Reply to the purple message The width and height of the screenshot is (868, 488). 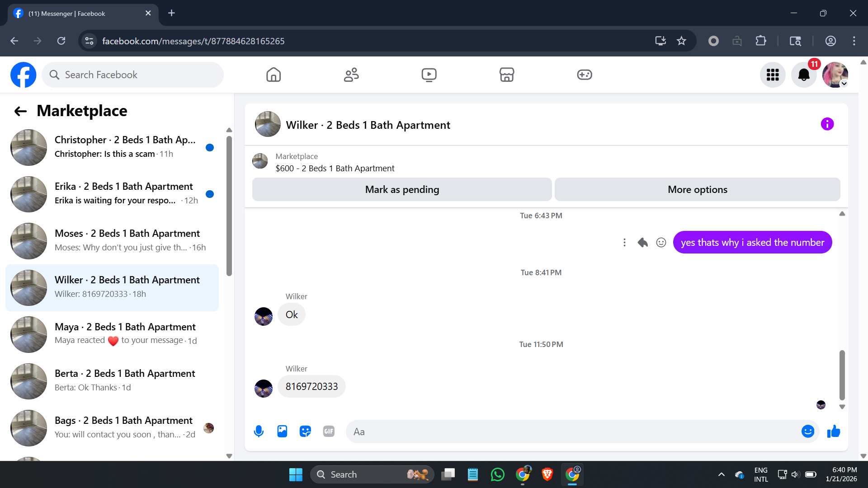[642, 243]
